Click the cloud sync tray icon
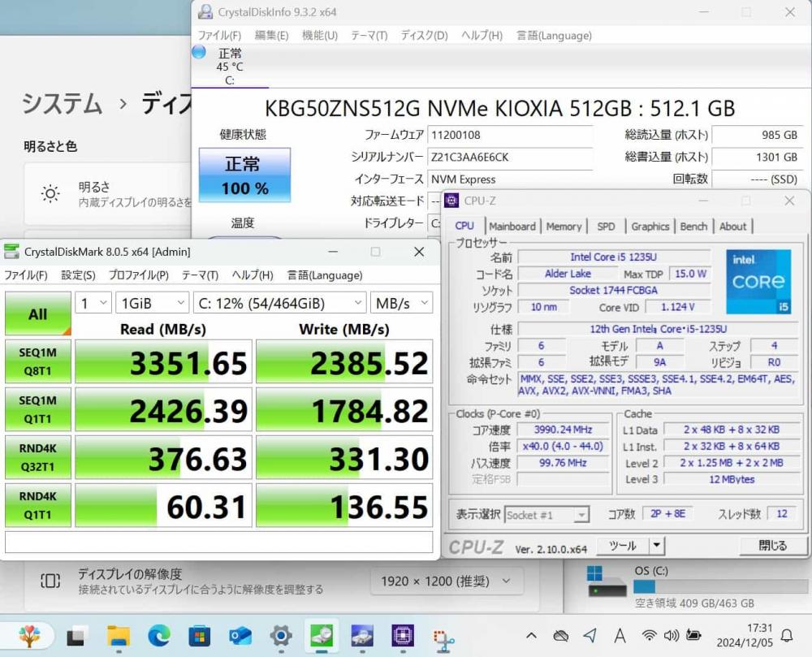This screenshot has height=657, width=812. tap(560, 635)
